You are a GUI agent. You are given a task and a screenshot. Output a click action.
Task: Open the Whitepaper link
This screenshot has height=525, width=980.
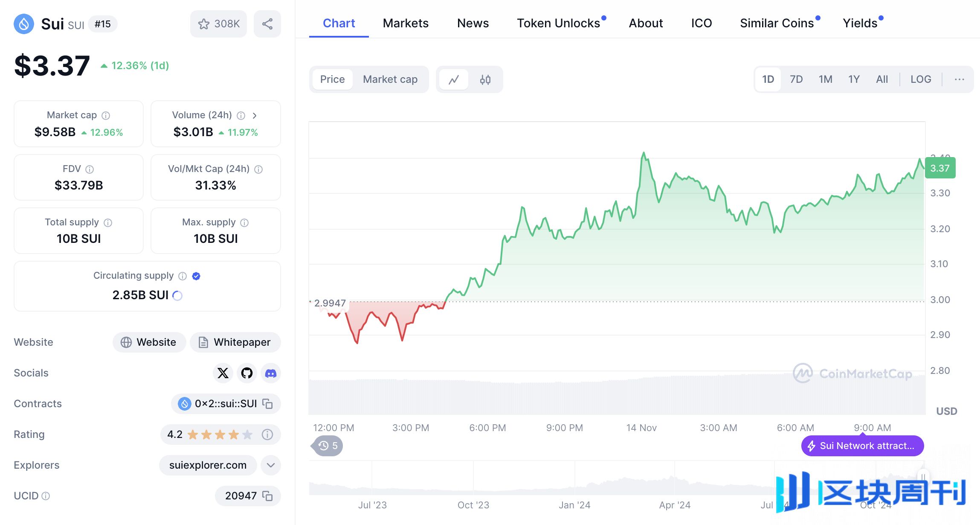(235, 342)
